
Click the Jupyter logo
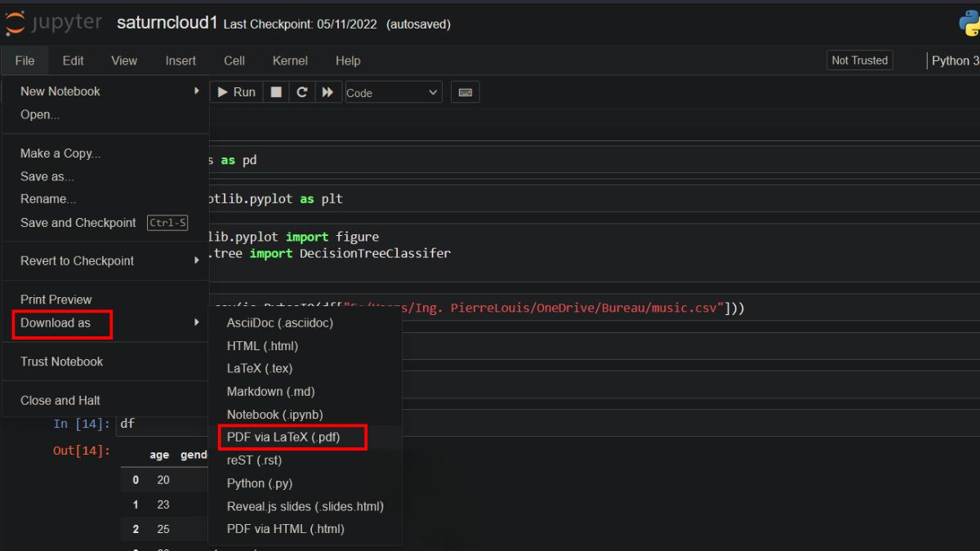pos(54,23)
